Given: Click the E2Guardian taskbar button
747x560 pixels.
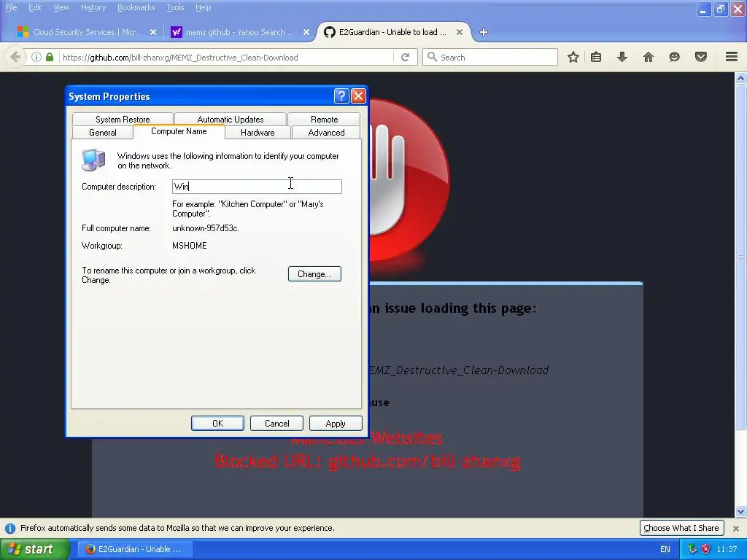Looking at the screenshot, I should (x=134, y=549).
